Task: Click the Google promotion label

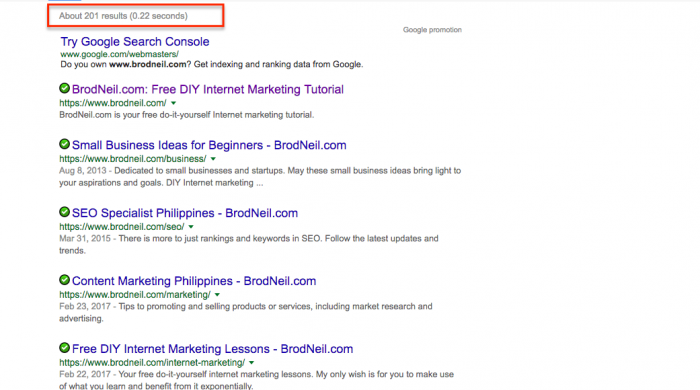Action: [432, 30]
